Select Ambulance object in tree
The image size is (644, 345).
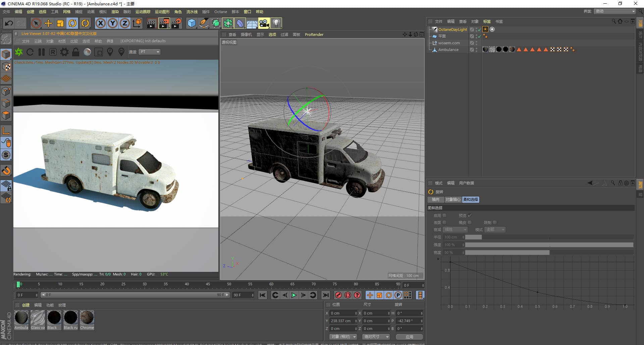[448, 50]
